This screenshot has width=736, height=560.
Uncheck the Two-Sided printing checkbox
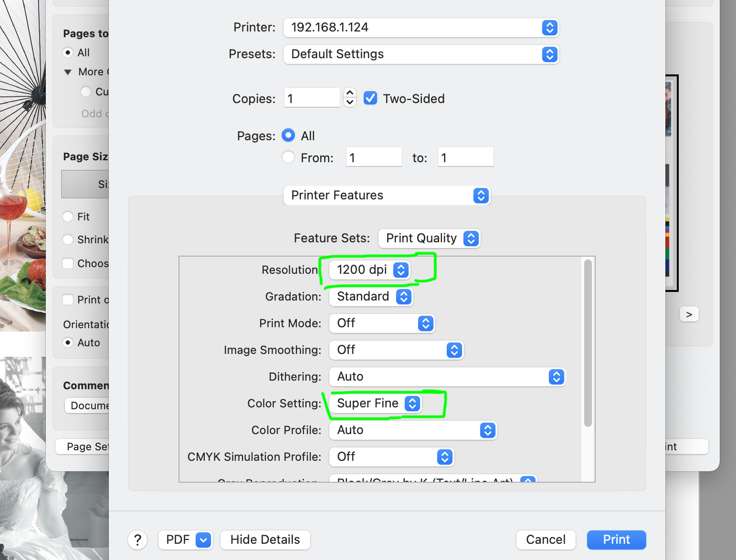point(370,98)
